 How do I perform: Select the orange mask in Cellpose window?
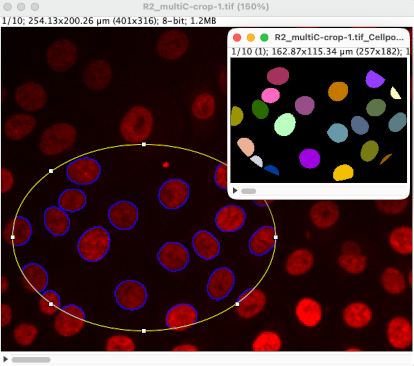tap(338, 91)
